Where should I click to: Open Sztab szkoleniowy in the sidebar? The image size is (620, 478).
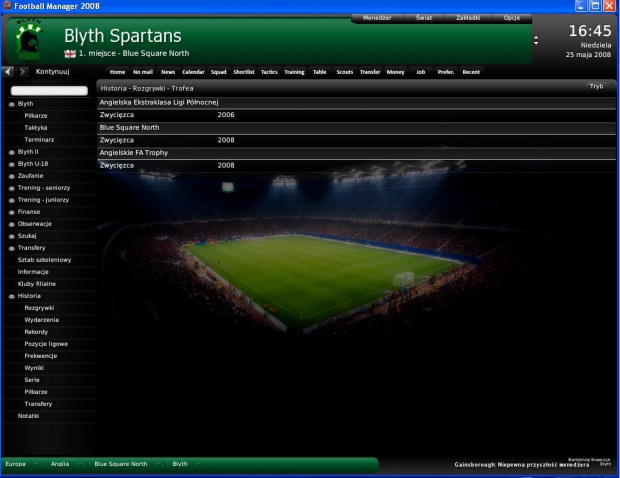coord(44,260)
